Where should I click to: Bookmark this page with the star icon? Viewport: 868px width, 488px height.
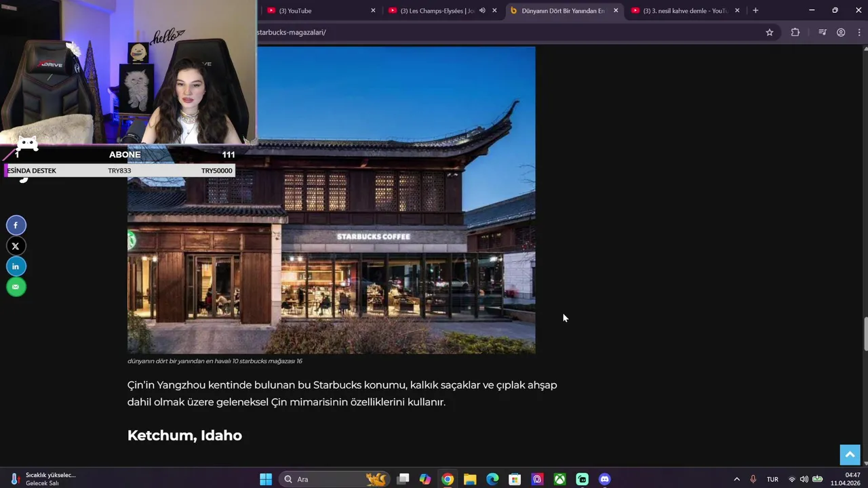(769, 32)
